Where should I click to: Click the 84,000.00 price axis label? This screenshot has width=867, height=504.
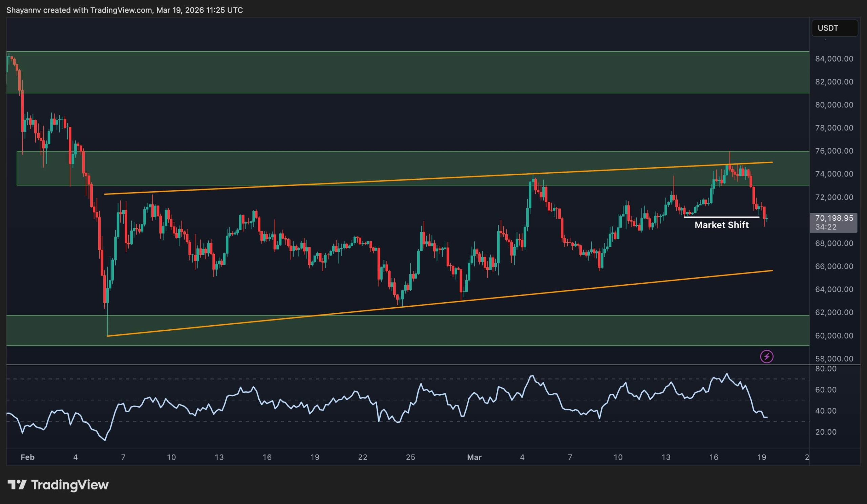pyautogui.click(x=833, y=59)
